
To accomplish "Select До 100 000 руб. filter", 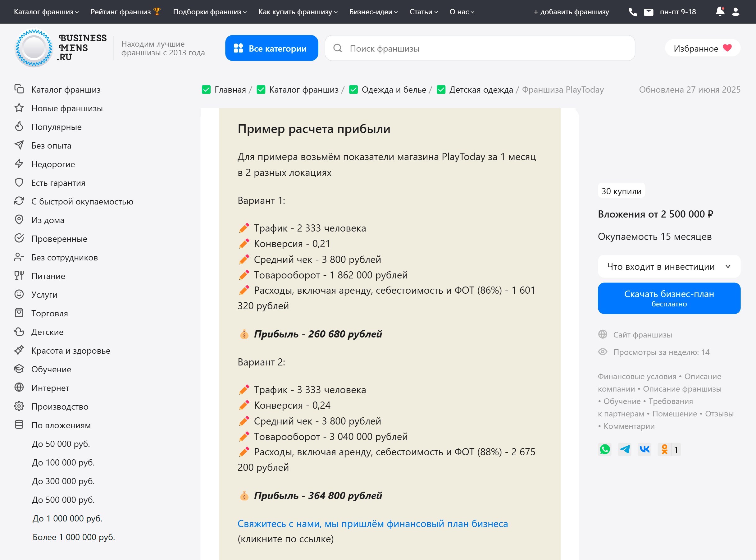I will [63, 462].
